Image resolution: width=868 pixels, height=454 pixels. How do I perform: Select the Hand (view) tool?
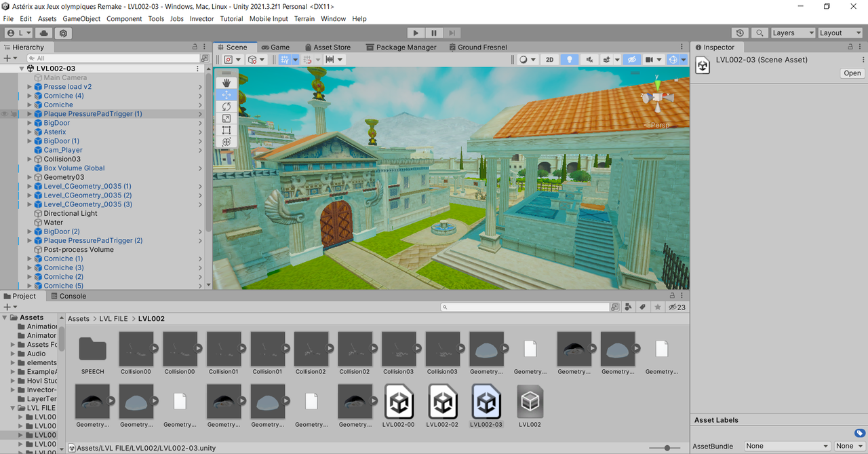coord(226,83)
